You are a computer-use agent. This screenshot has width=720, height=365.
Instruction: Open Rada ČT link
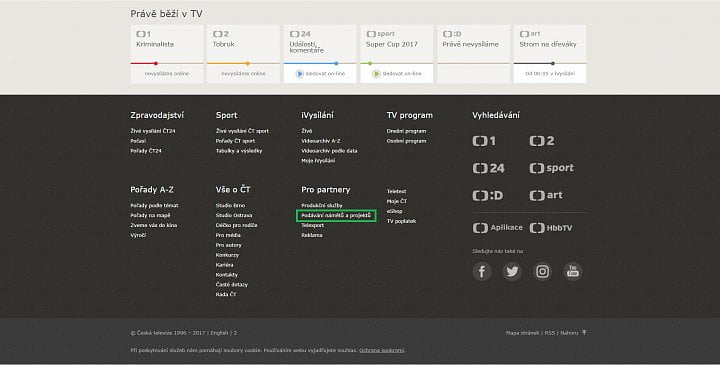point(226,295)
